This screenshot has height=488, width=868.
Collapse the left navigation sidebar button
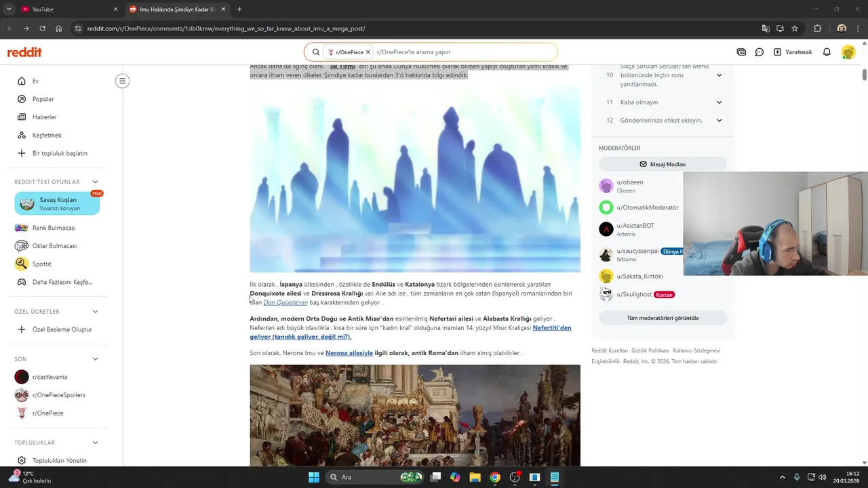pyautogui.click(x=122, y=81)
